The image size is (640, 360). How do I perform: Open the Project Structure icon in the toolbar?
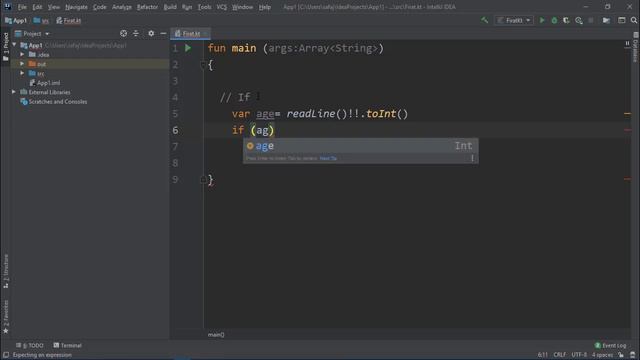606,20
